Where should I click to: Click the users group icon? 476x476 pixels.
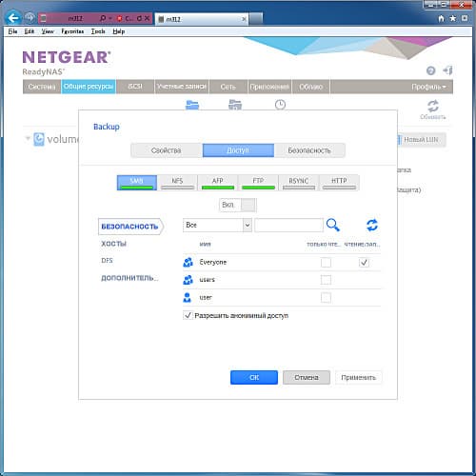[188, 280]
